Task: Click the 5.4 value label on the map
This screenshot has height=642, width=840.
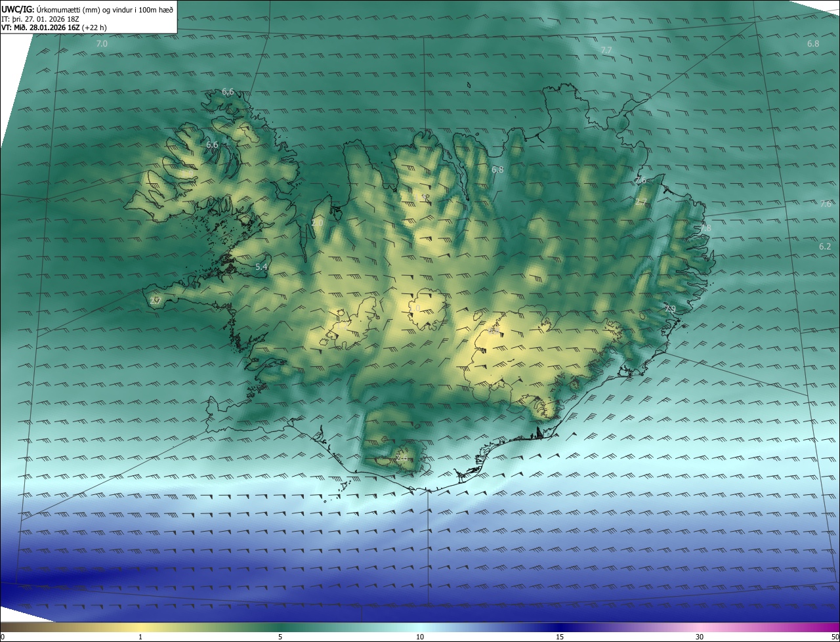Action: 261,267
